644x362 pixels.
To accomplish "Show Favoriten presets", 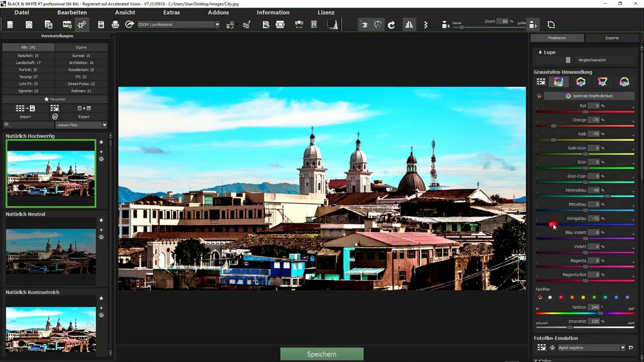I will 55,99.
